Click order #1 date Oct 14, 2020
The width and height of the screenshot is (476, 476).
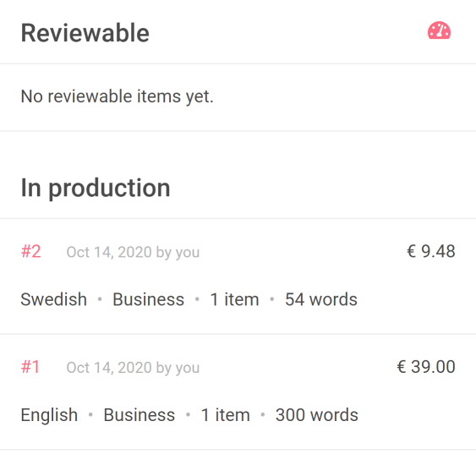point(109,368)
